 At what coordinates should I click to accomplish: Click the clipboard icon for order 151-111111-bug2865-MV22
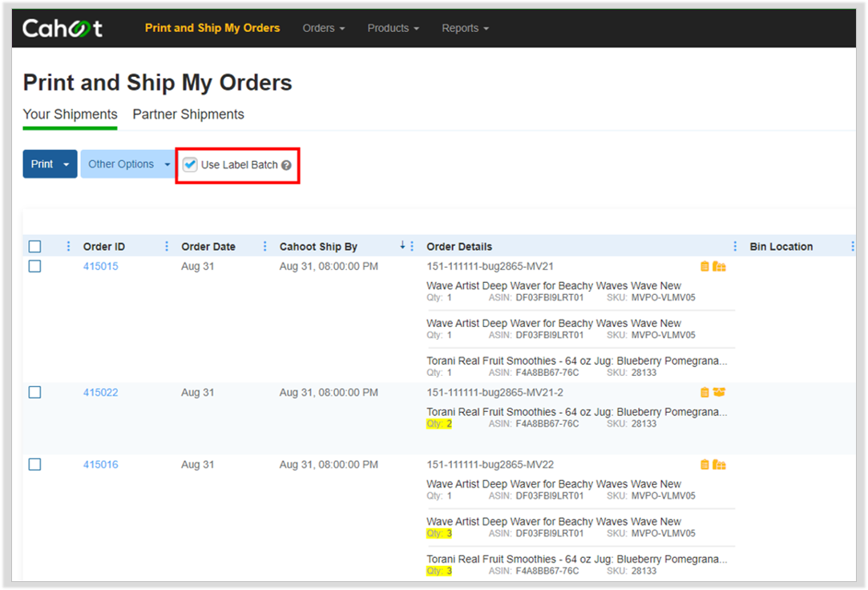(x=704, y=464)
